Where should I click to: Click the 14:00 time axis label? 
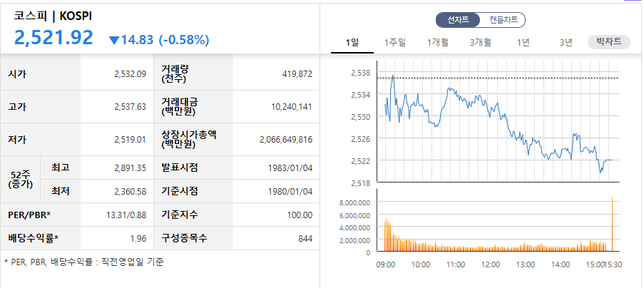click(561, 264)
